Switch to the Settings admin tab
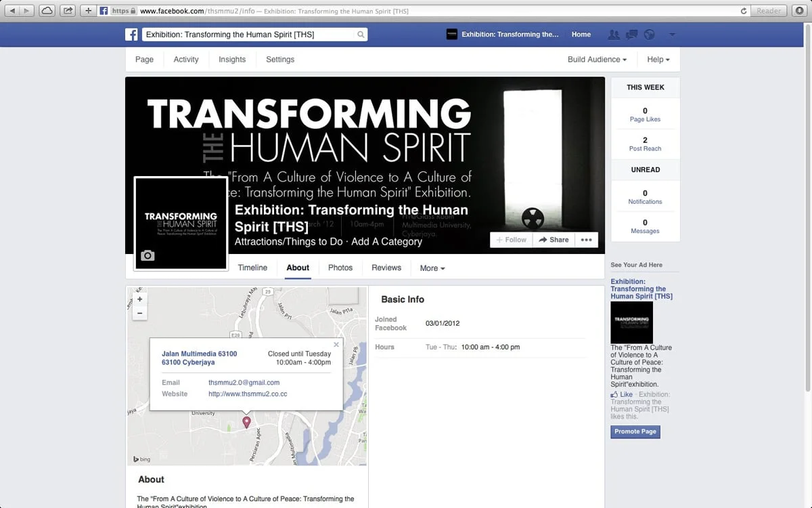812x508 pixels. 280,60
